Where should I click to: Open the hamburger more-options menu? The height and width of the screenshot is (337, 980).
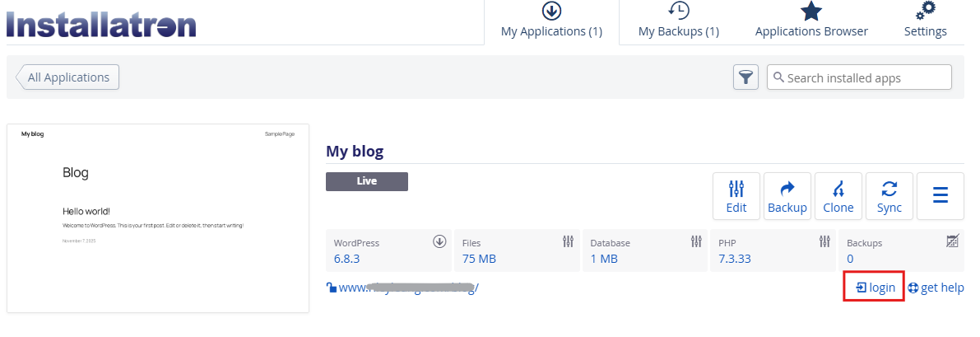pyautogui.click(x=941, y=196)
